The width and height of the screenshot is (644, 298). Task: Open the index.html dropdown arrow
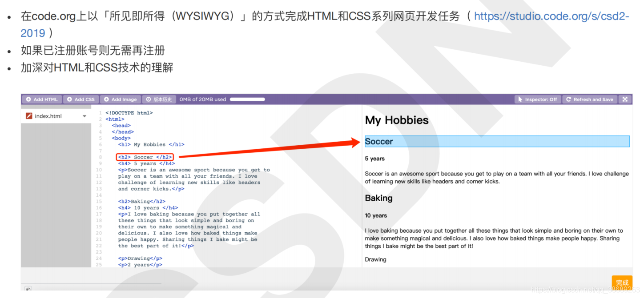click(x=85, y=116)
